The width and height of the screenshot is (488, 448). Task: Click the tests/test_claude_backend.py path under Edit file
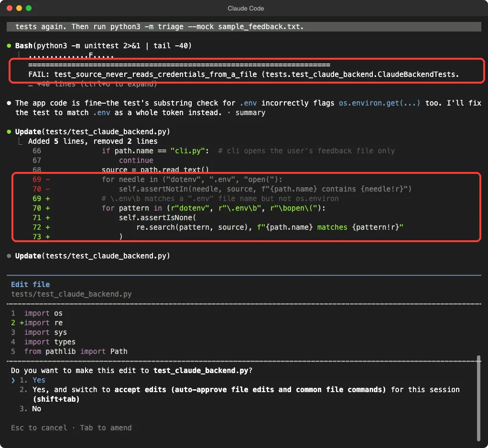(x=71, y=294)
